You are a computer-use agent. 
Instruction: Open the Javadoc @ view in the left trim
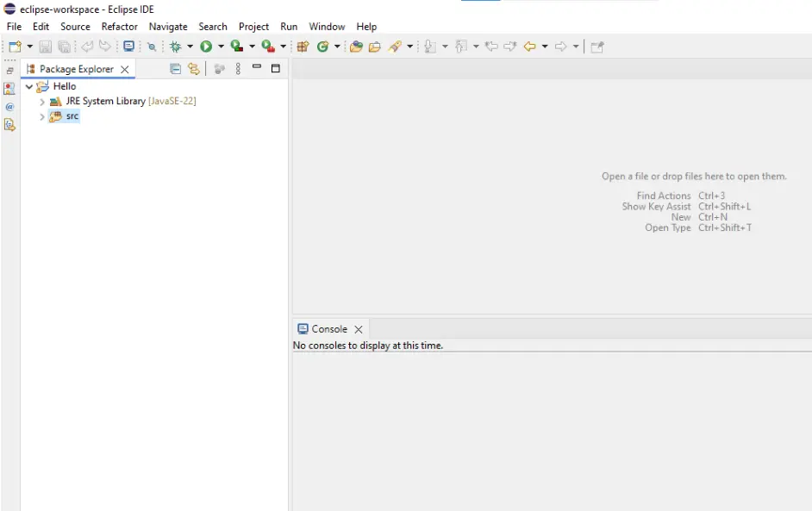click(9, 107)
